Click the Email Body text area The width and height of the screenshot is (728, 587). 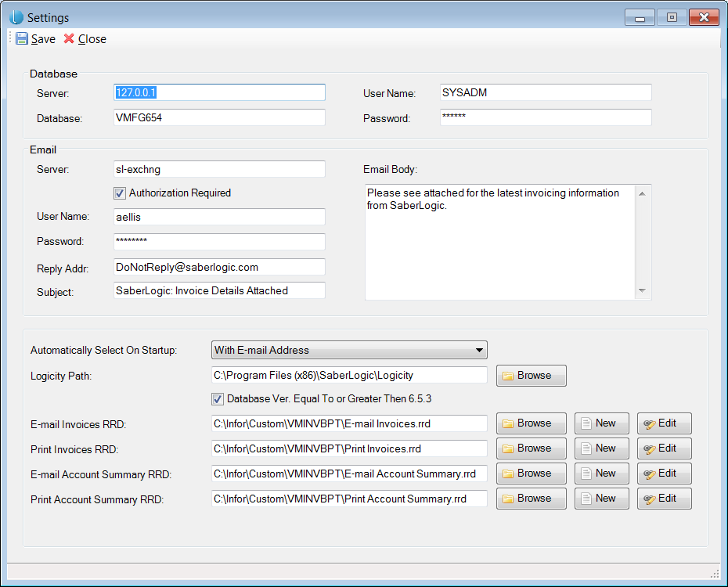click(501, 243)
